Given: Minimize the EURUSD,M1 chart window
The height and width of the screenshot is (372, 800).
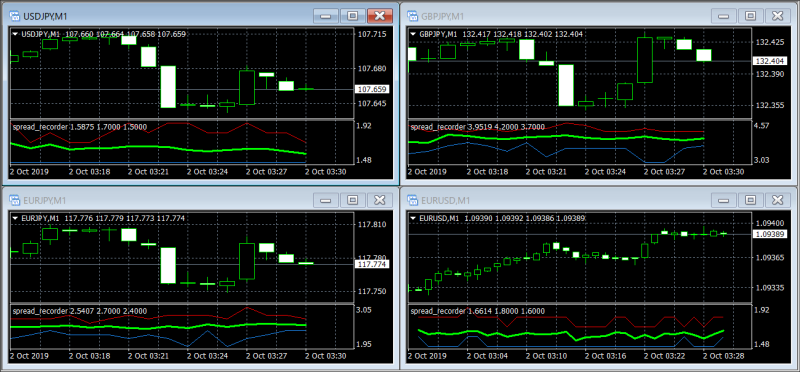Looking at the screenshot, I should pos(723,200).
